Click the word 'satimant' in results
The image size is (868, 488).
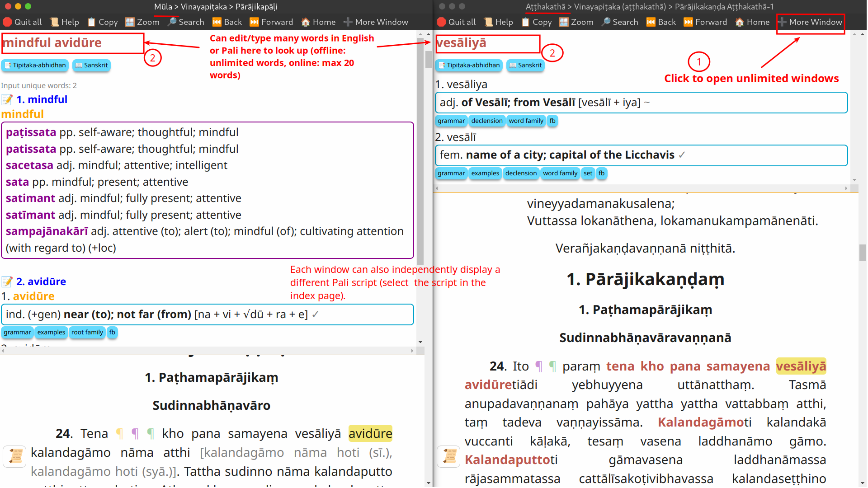[x=30, y=198]
